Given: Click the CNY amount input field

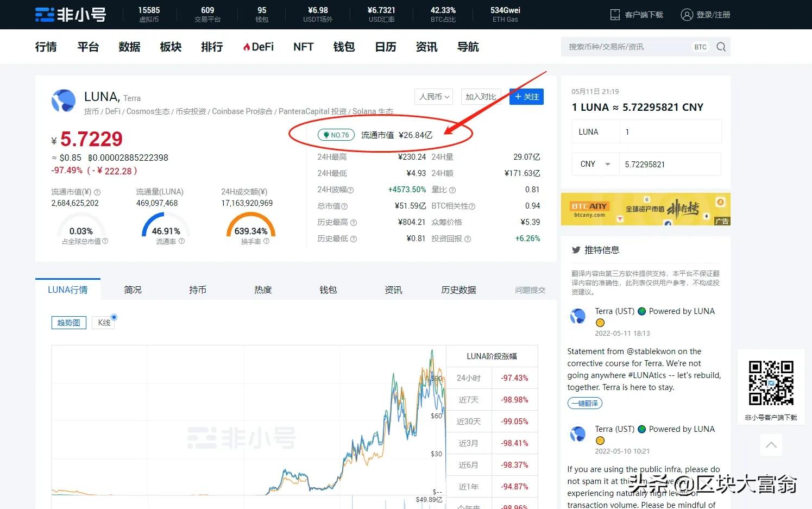Looking at the screenshot, I should [670, 164].
